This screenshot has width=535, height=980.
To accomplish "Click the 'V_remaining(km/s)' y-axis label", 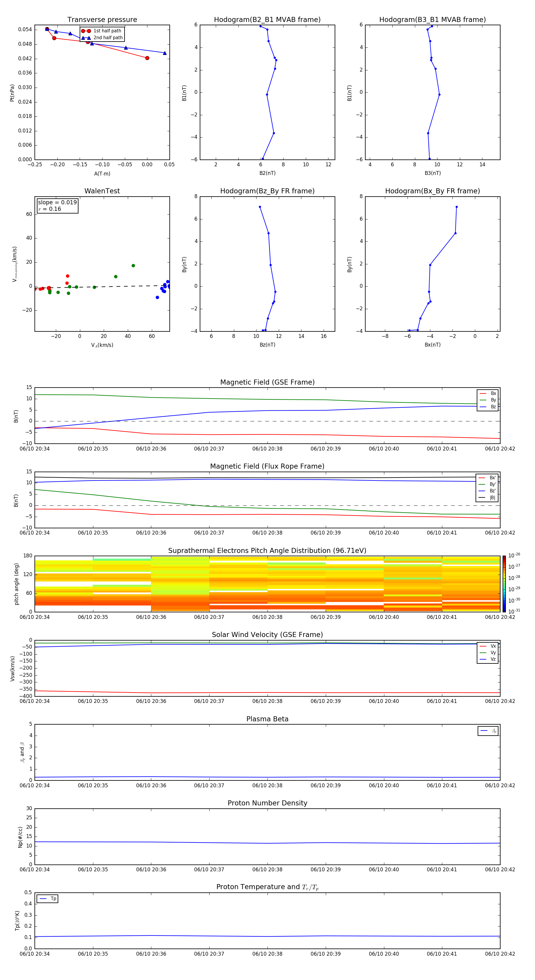I will (15, 264).
